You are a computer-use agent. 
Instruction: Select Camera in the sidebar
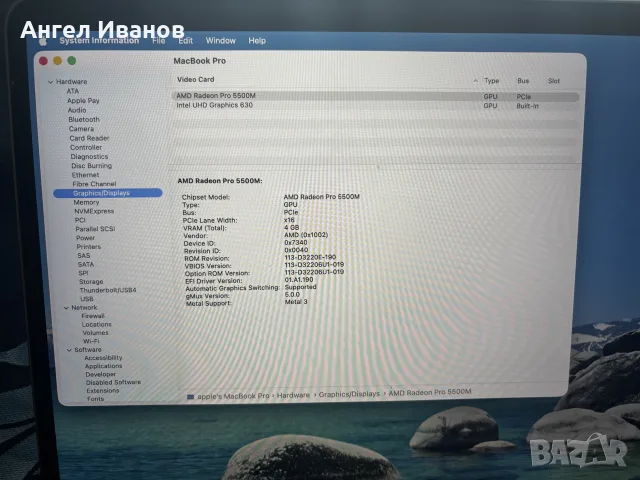81,129
